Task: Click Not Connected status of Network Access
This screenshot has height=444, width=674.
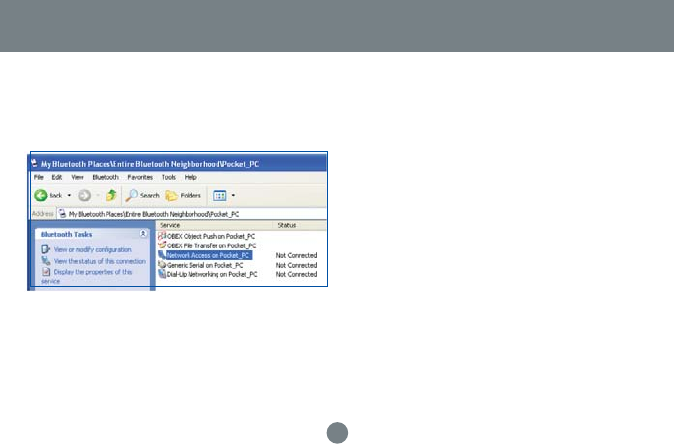Action: coord(296,255)
